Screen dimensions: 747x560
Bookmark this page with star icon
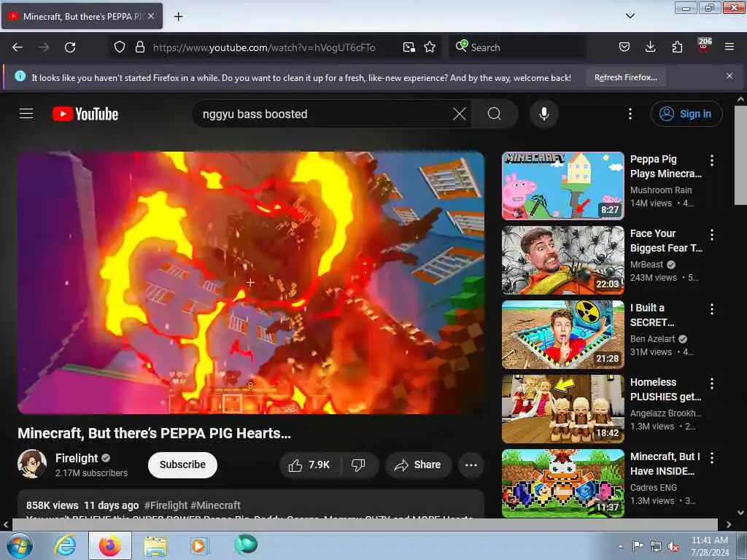pos(430,47)
